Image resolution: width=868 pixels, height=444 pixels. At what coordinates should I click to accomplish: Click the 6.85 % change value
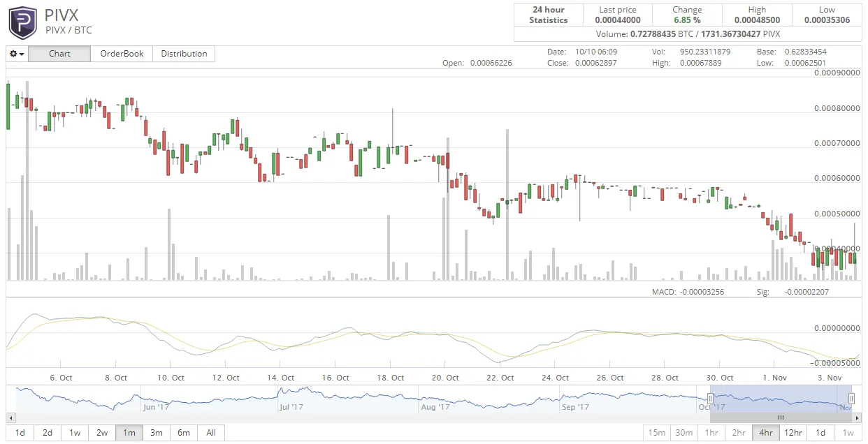click(x=687, y=20)
